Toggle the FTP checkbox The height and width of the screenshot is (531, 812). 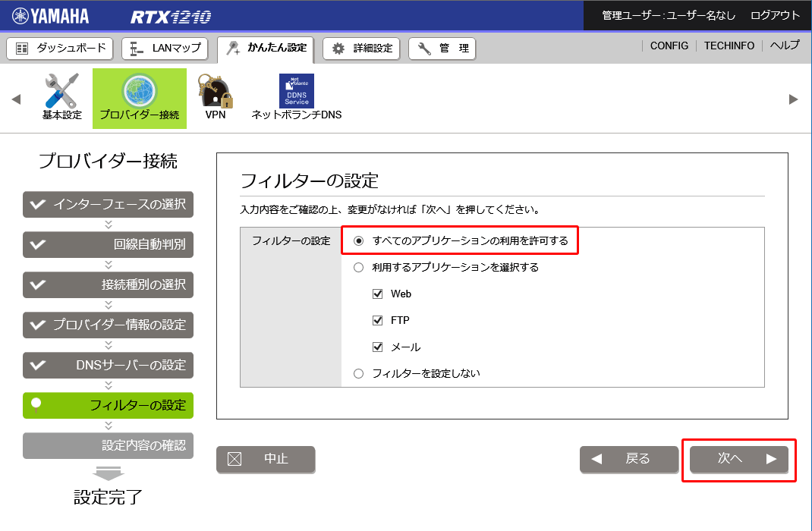click(378, 320)
